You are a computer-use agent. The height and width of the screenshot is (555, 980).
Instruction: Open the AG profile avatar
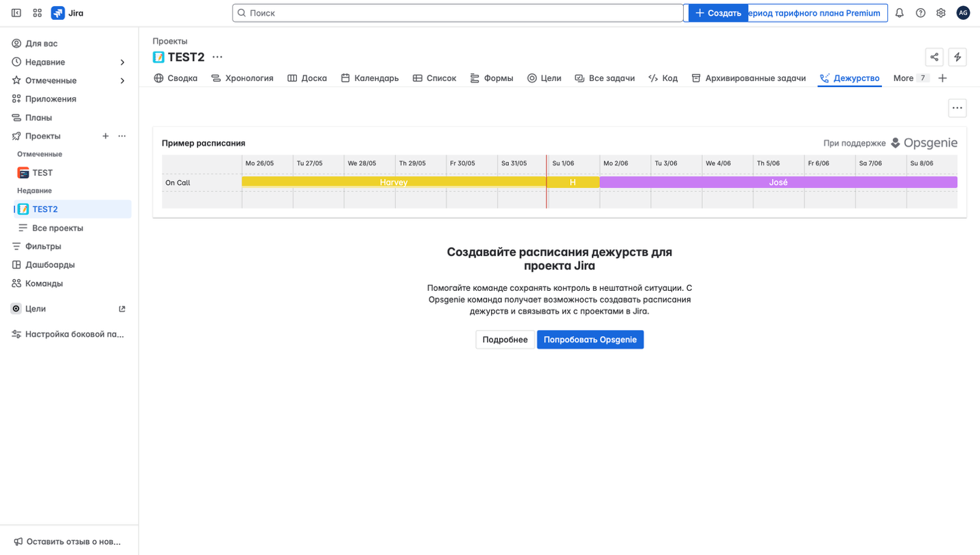click(x=963, y=12)
